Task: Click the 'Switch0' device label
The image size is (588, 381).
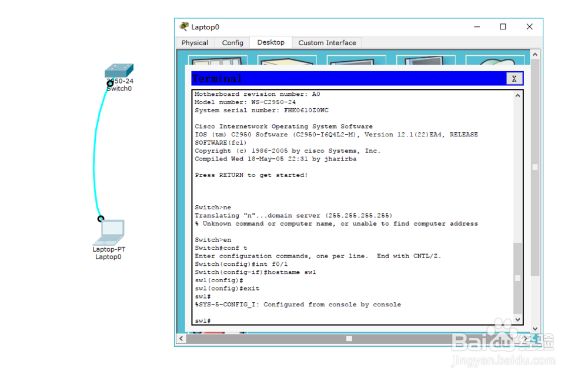Action: 119,89
